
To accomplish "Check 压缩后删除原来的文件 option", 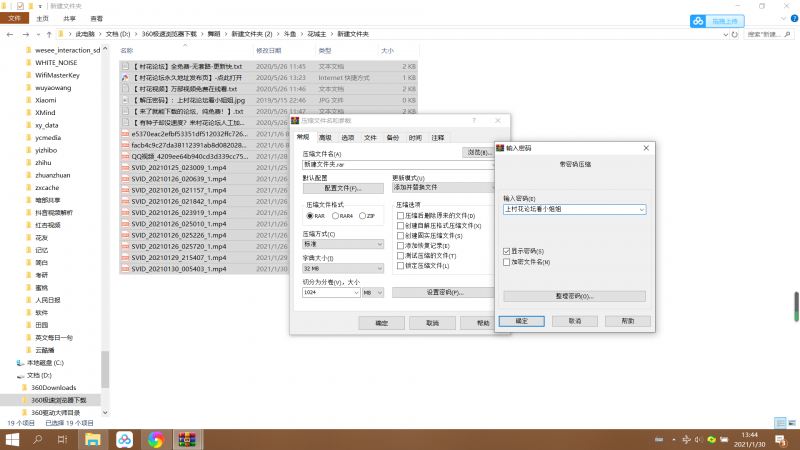I will point(401,216).
